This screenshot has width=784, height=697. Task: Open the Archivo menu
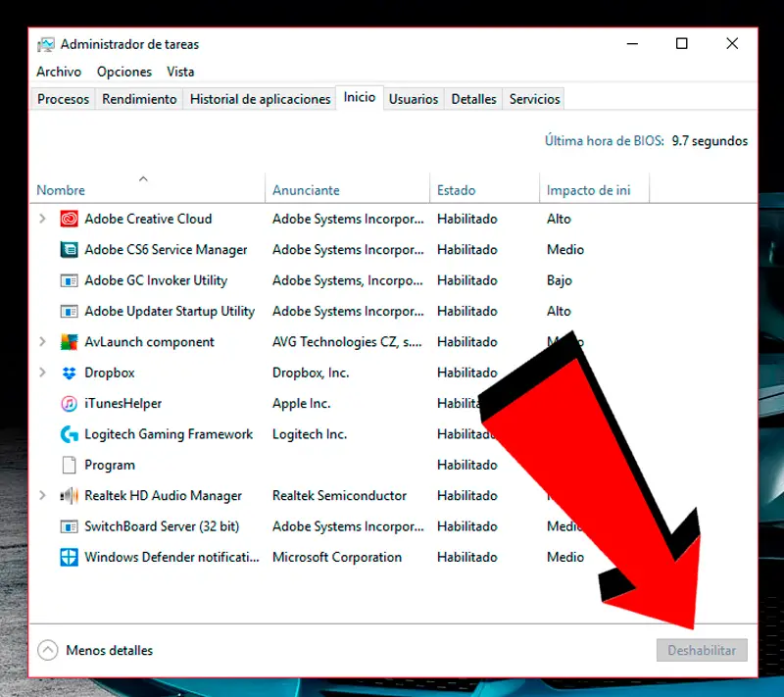[x=59, y=72]
